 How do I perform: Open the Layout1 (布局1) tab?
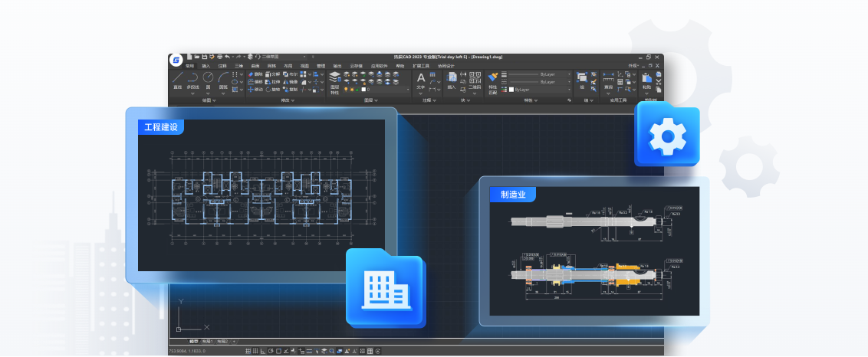point(207,341)
